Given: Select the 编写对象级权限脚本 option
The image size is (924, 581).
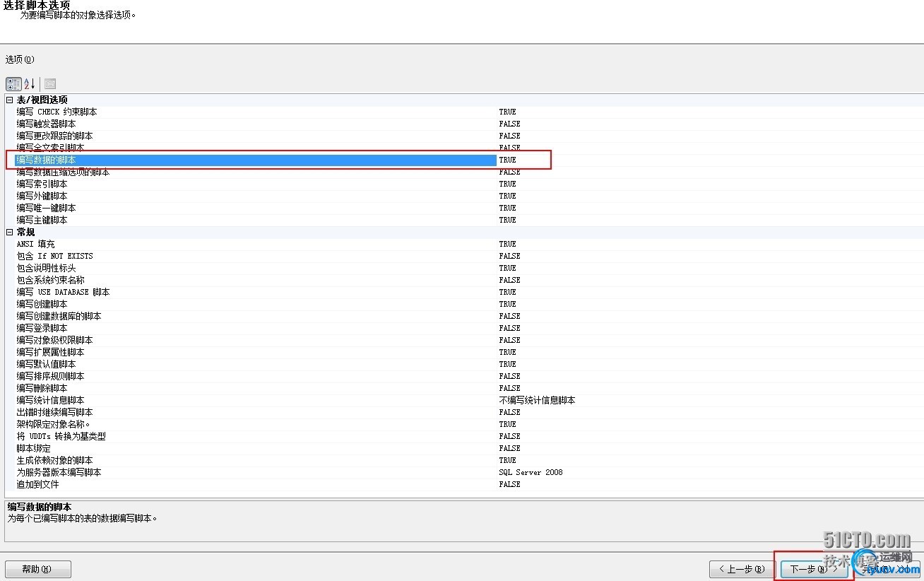Looking at the screenshot, I should pos(55,340).
